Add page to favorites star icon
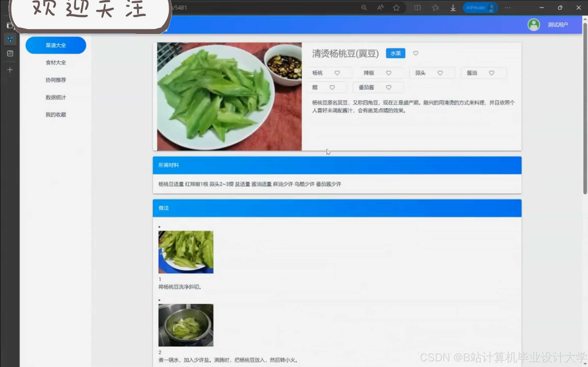The height and width of the screenshot is (367, 588). pos(396,8)
